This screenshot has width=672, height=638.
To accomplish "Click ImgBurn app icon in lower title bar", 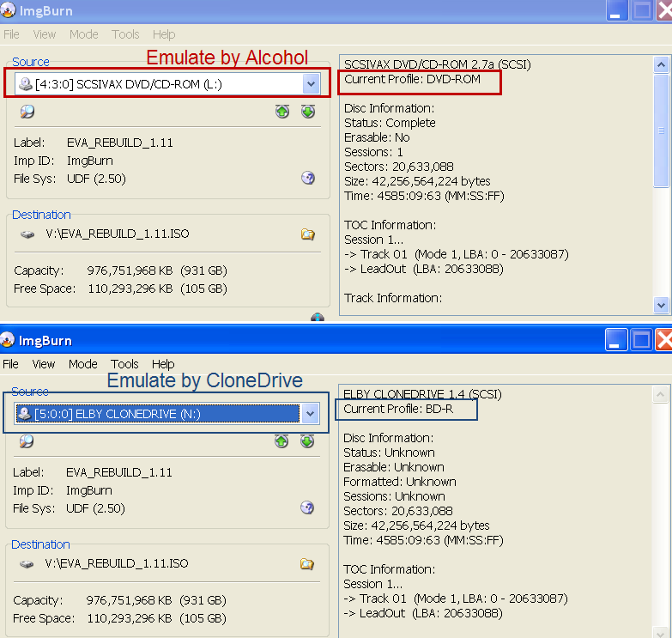I will point(7,340).
